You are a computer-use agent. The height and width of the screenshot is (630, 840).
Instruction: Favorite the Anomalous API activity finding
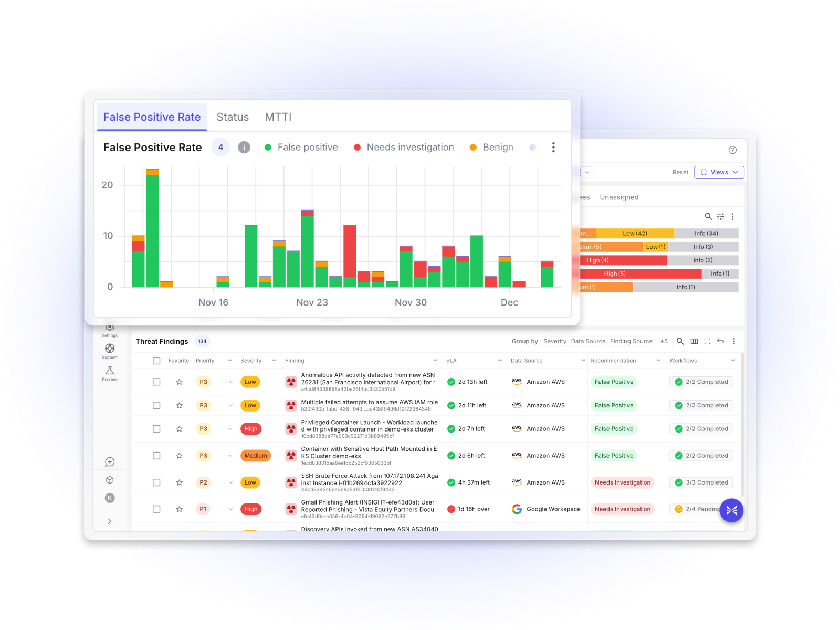tap(180, 382)
